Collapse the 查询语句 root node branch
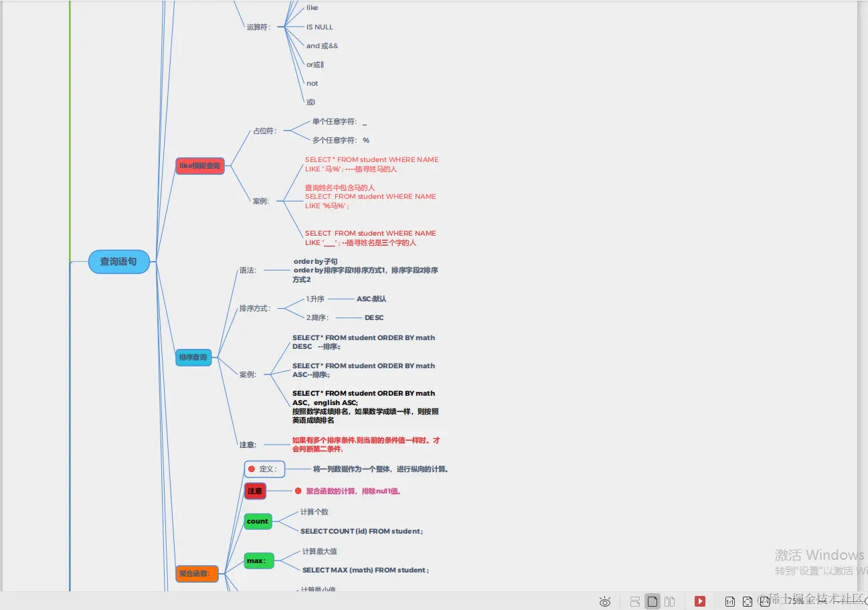Image resolution: width=868 pixels, height=610 pixels. [118, 262]
